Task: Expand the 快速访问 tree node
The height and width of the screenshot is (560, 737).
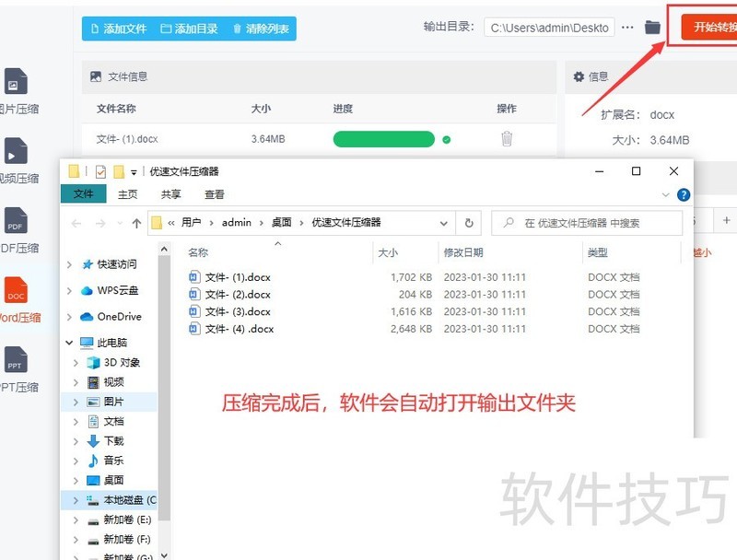Action: coord(69,264)
